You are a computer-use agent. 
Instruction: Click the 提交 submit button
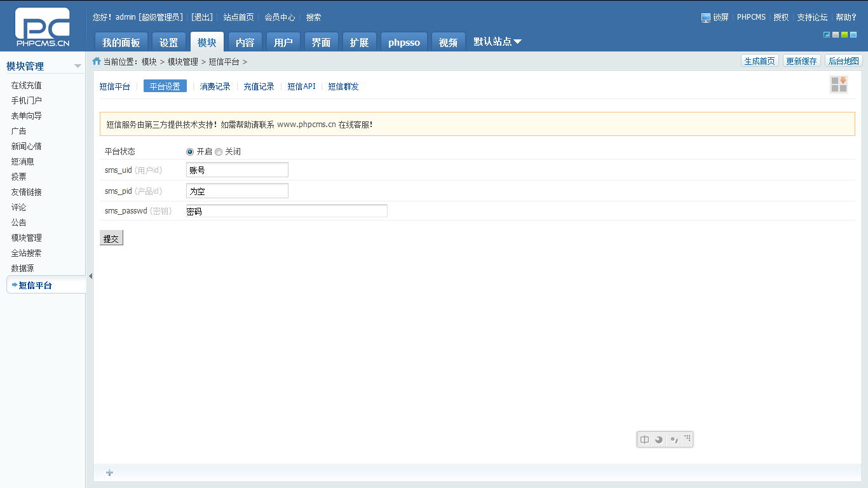111,238
